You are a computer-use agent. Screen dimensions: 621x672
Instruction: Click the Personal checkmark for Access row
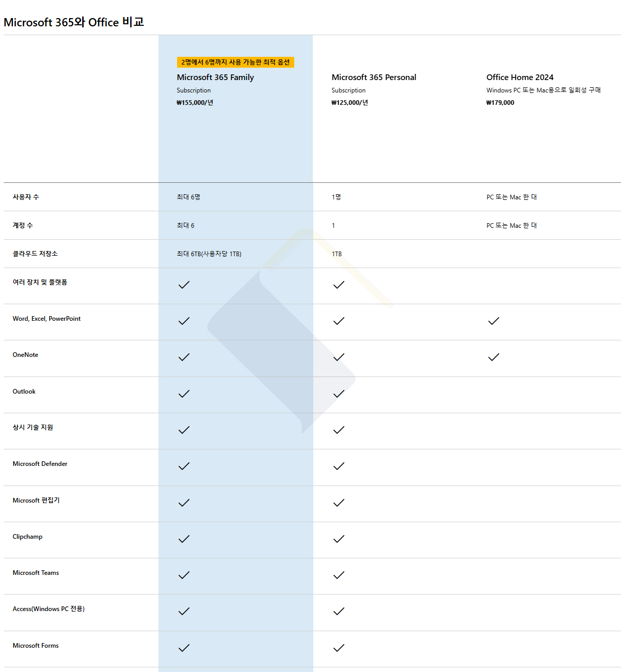(339, 612)
